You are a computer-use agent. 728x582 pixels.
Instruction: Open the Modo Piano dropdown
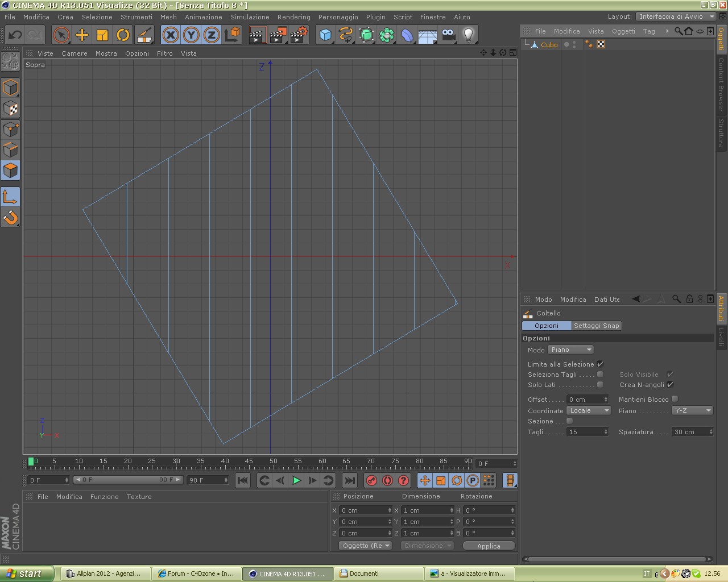[570, 350]
